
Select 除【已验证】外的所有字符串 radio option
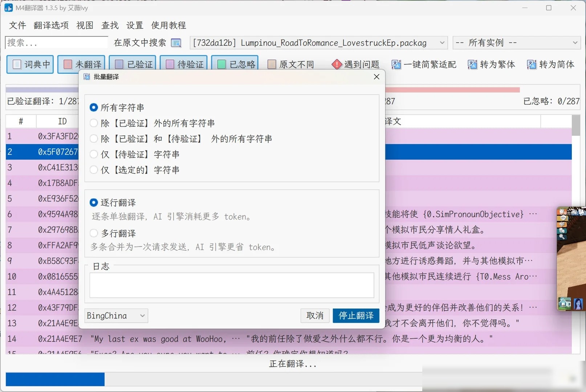[x=94, y=123]
